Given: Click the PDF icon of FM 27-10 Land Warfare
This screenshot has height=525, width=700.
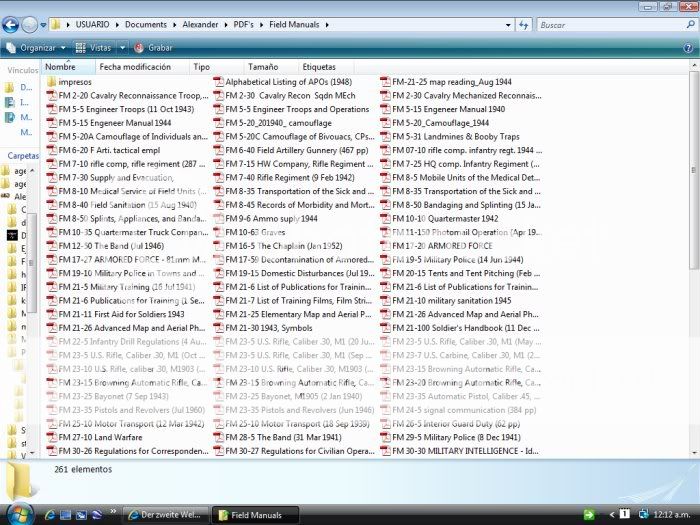Looking at the screenshot, I should coord(51,438).
